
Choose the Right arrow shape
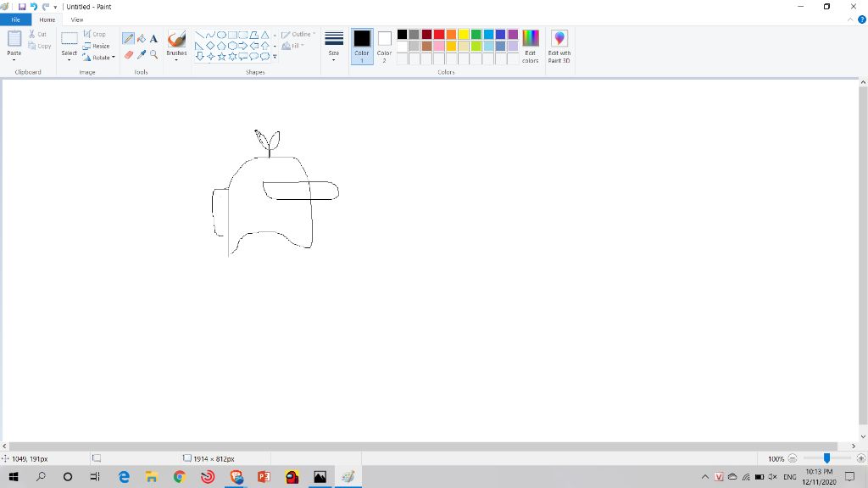click(243, 46)
